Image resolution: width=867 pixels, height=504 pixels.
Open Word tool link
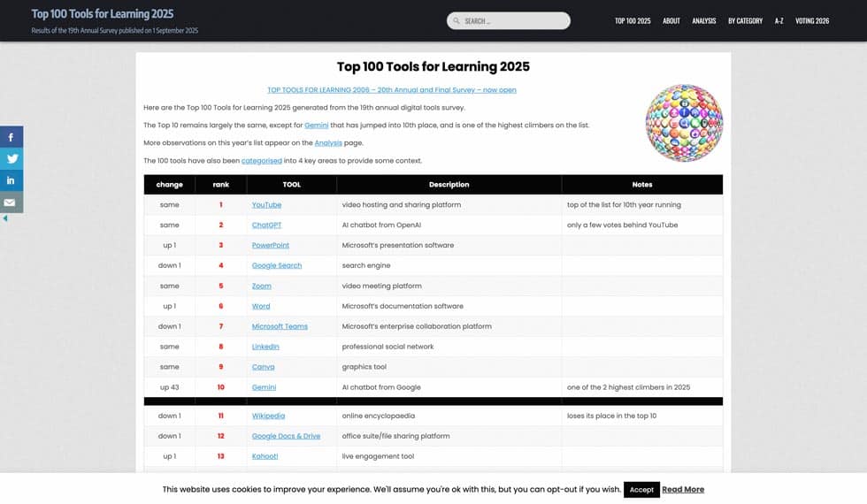click(x=261, y=306)
